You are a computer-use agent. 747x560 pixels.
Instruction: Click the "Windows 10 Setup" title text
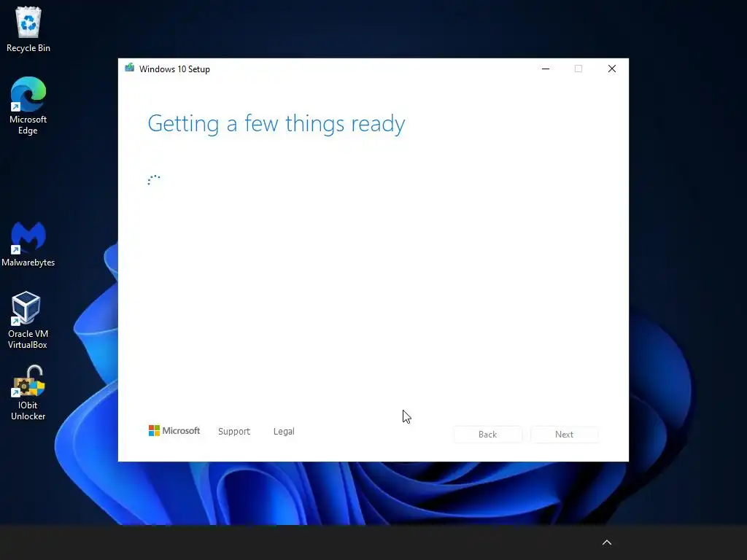(x=174, y=69)
